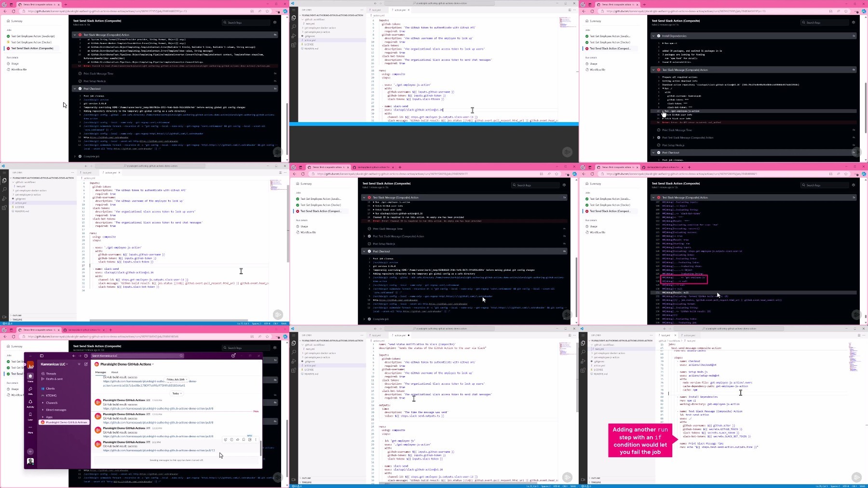Expand the Channels section in Slack
868x488 pixels.
(x=52, y=403)
